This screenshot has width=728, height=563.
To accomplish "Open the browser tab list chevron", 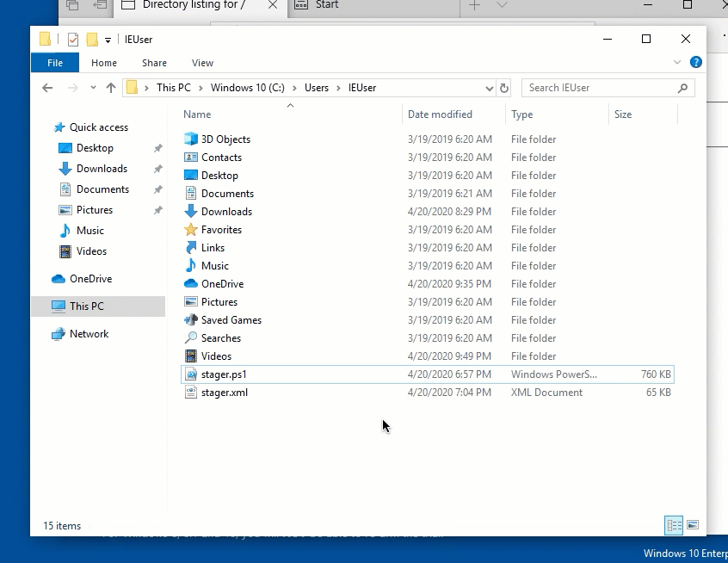I will (x=502, y=5).
